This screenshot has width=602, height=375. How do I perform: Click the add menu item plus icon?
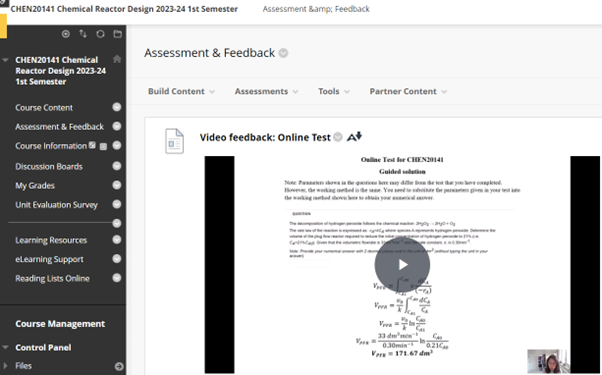point(66,34)
